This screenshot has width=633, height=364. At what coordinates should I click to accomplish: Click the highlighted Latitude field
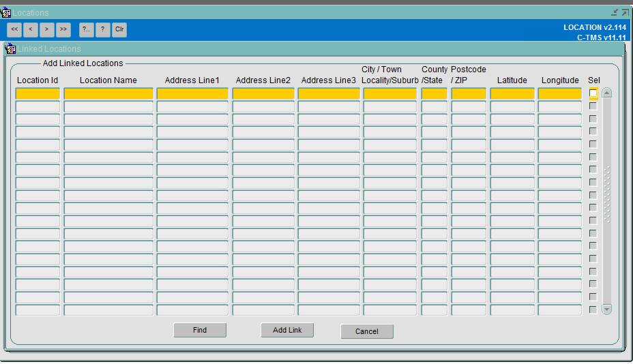point(512,93)
